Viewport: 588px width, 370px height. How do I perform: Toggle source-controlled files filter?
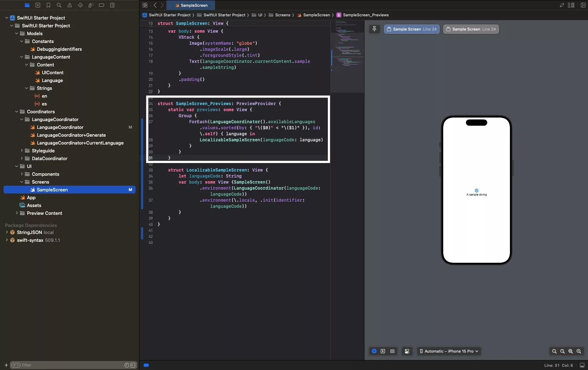point(133,365)
